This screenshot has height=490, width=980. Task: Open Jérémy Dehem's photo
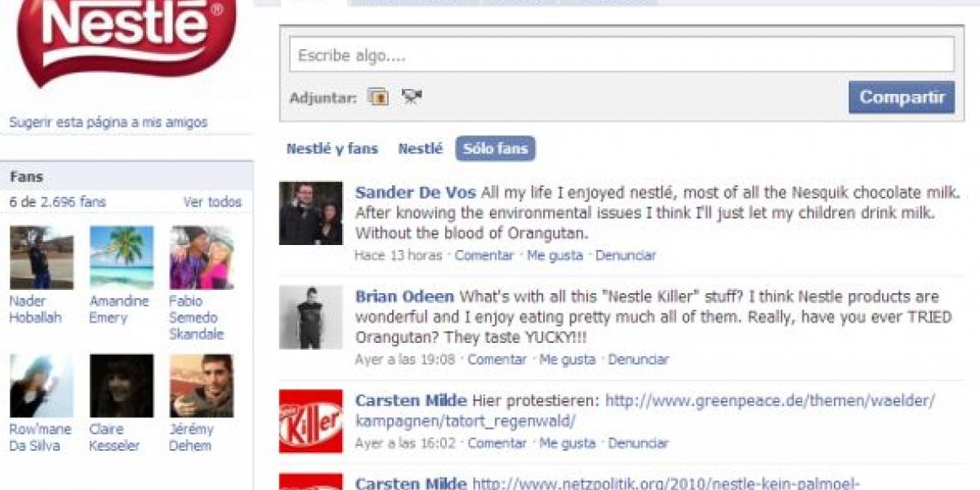click(x=202, y=385)
